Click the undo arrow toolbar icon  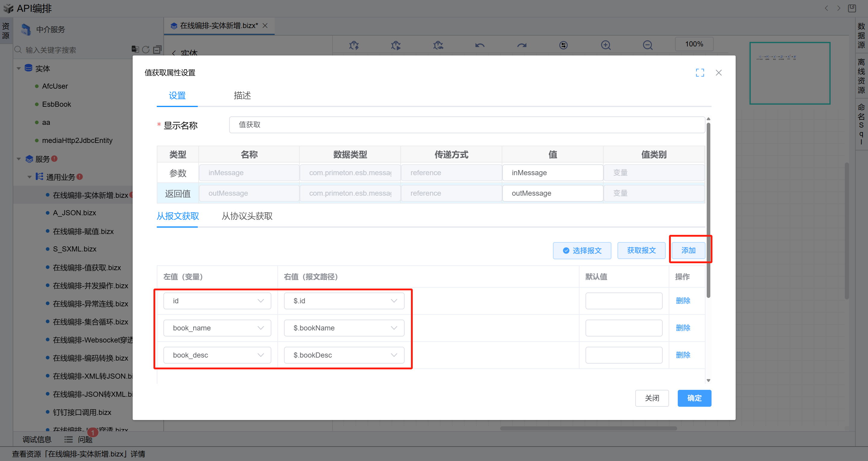pyautogui.click(x=479, y=45)
